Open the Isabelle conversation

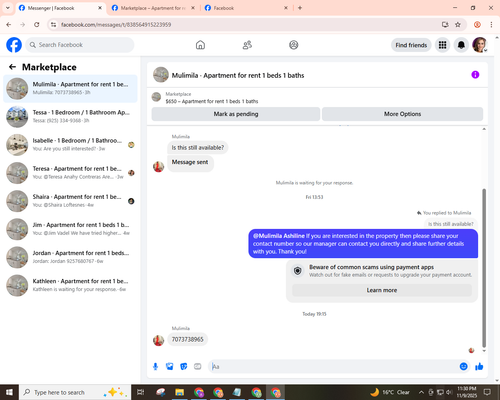click(70, 145)
